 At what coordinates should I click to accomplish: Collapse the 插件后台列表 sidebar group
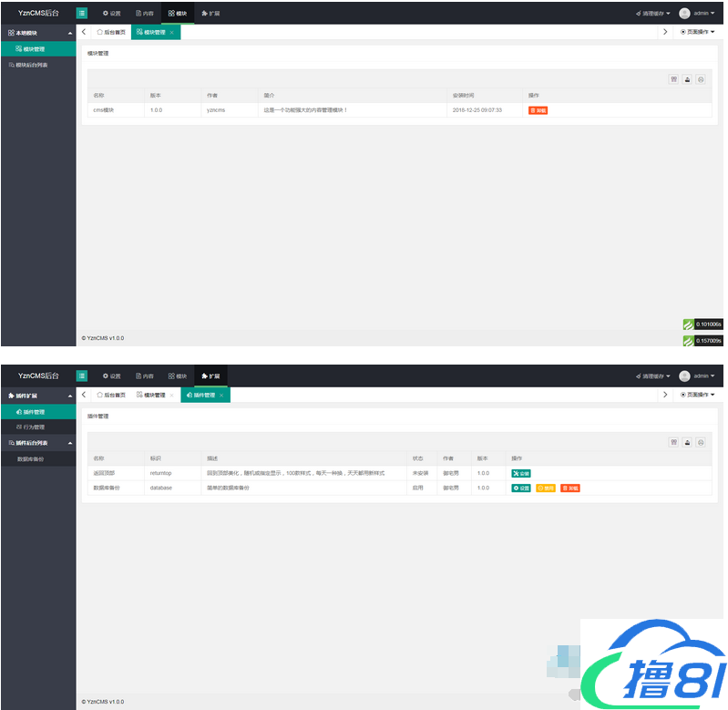(70, 443)
